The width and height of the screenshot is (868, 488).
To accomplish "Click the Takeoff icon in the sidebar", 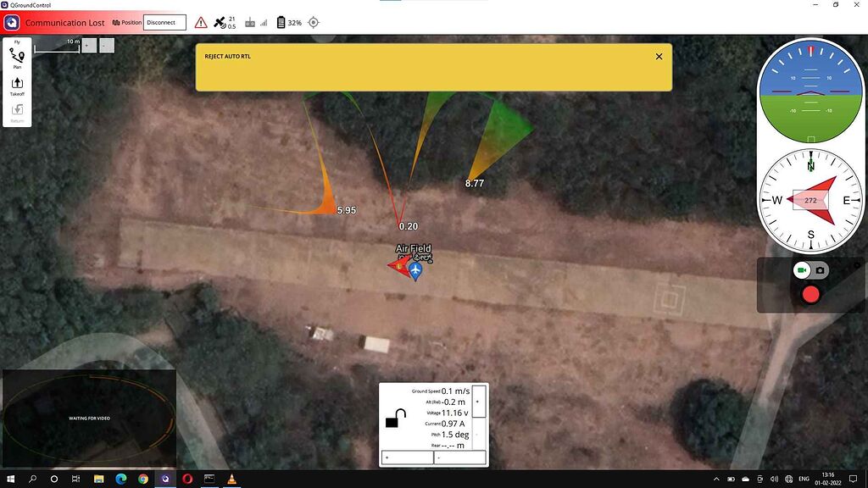I will pos(17,82).
